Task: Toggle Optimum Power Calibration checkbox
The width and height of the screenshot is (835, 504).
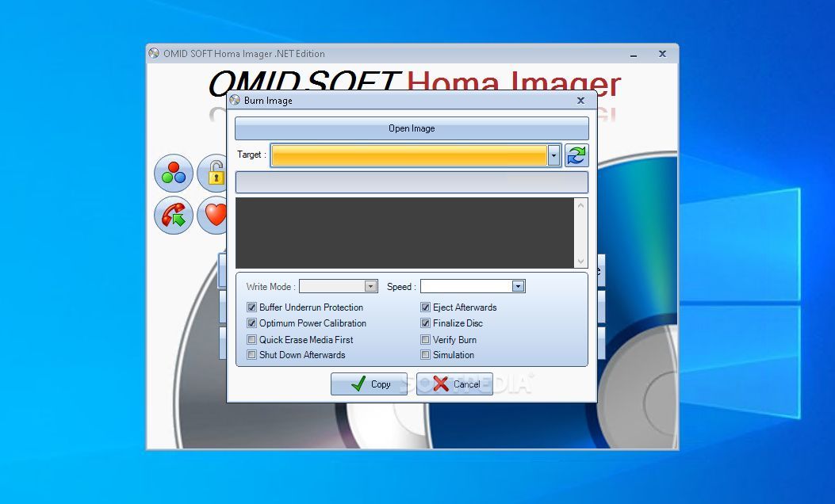Action: coord(252,323)
